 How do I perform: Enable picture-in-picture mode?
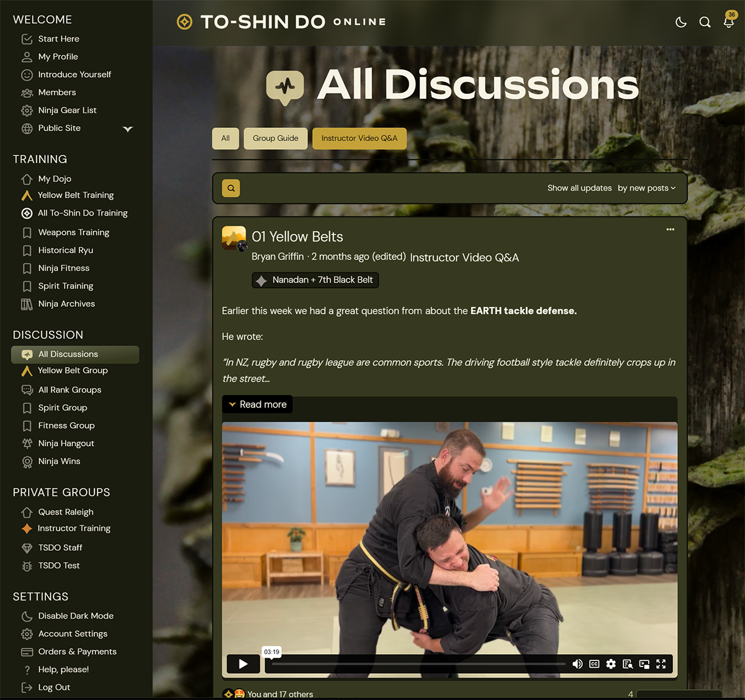644,664
